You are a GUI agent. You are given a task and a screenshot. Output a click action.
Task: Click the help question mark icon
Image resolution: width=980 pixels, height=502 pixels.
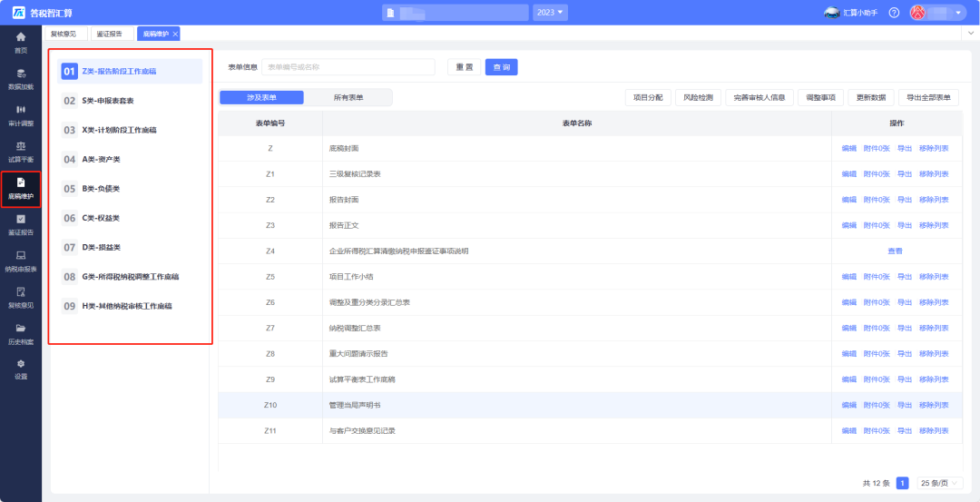click(894, 13)
